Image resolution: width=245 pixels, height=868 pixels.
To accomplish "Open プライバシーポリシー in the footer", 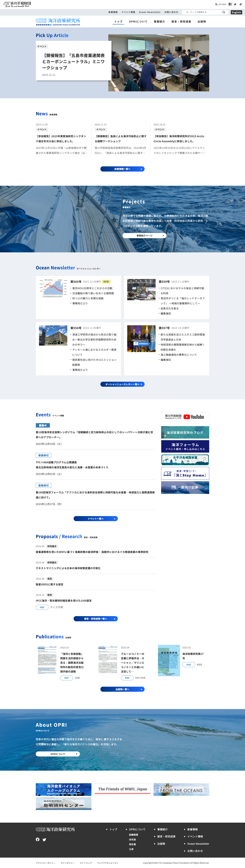I will [x=46, y=863].
